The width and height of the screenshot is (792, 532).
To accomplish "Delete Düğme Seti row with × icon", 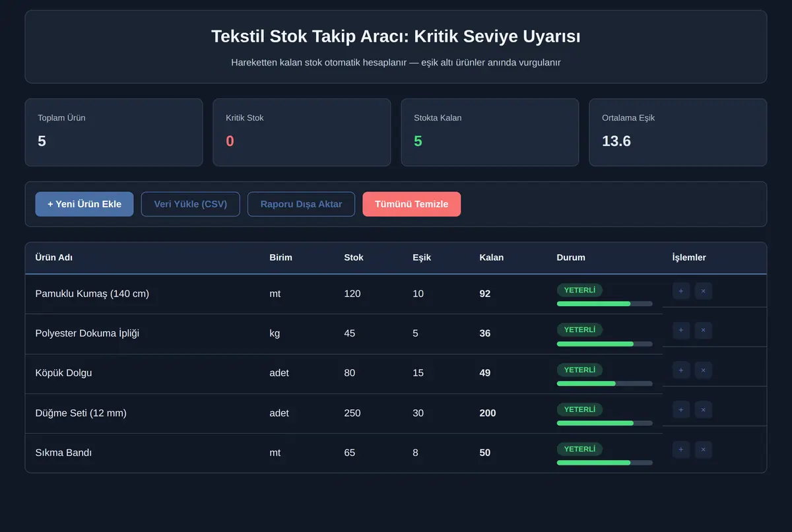I will coord(704,410).
